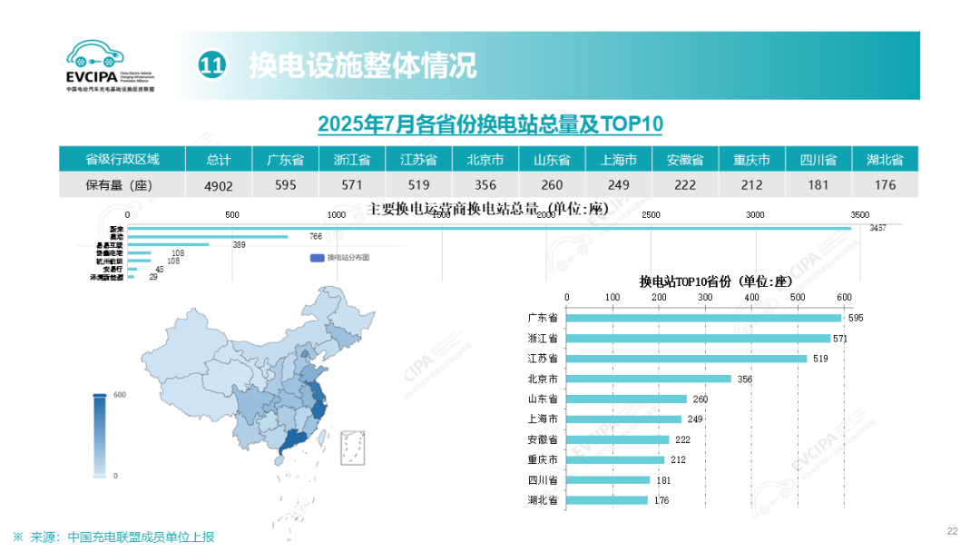
Task: Click the 600–0 map color scale bar
Action: pyautogui.click(x=99, y=436)
